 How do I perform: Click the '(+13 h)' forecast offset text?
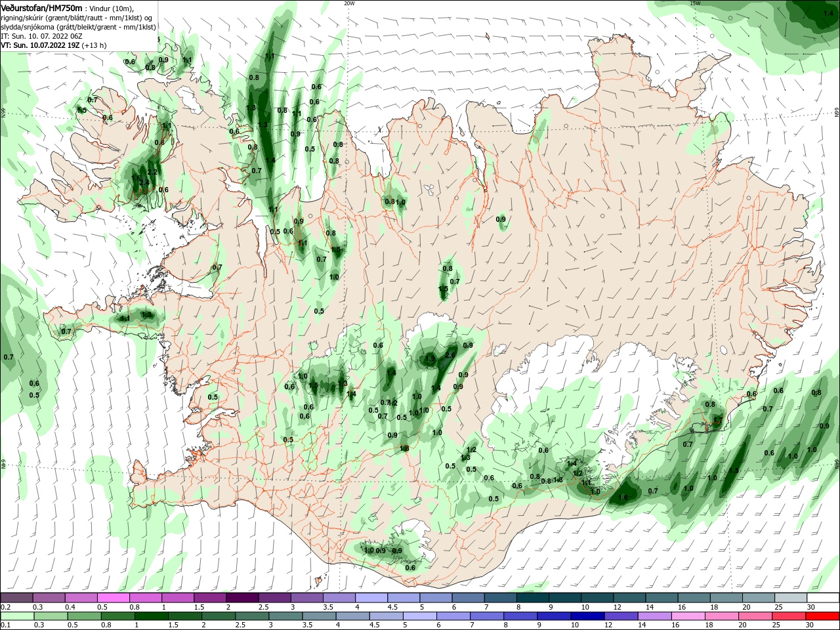click(x=94, y=45)
